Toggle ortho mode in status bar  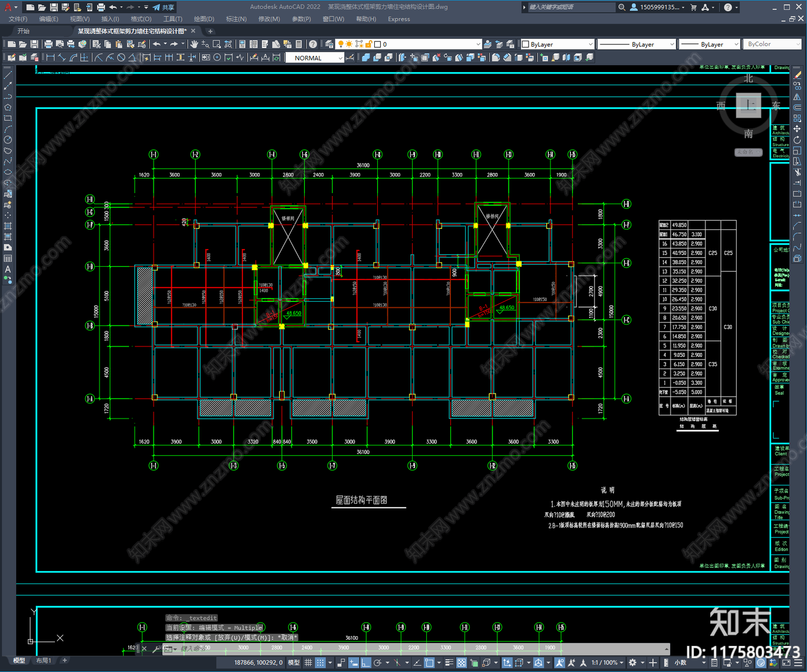[366, 662]
